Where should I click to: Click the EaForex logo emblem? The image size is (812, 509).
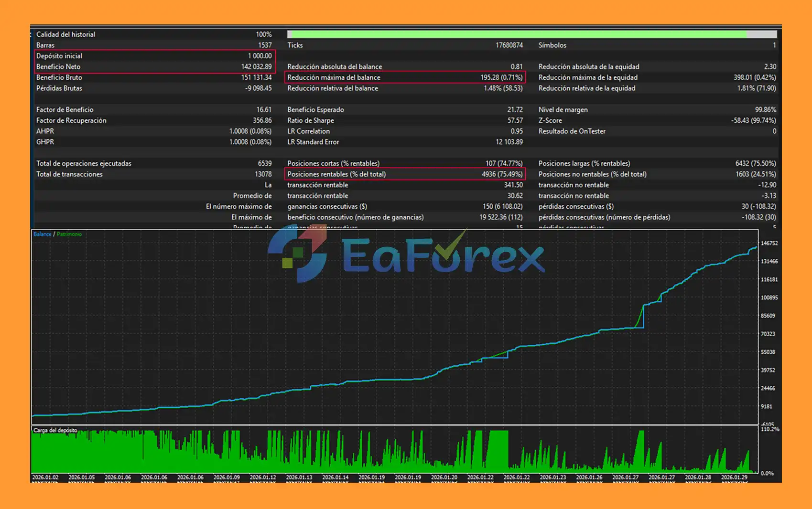coord(297,254)
